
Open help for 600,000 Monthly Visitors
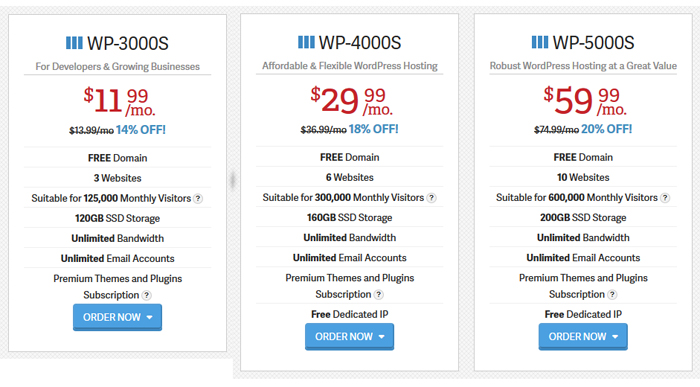coord(665,198)
